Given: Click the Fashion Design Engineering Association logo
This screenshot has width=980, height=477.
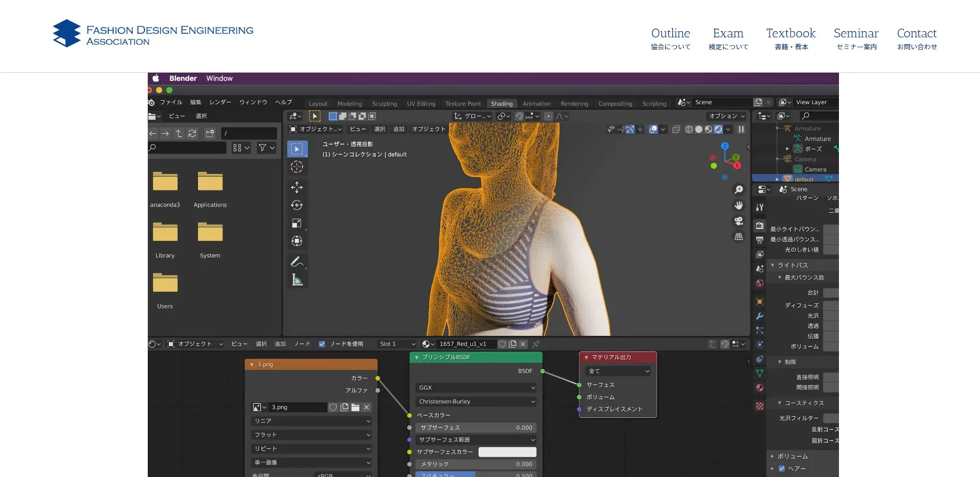Looking at the screenshot, I should [153, 34].
